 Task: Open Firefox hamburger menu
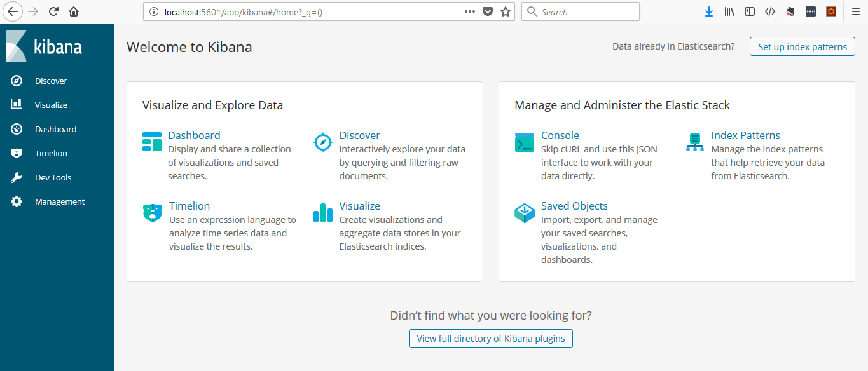click(856, 11)
